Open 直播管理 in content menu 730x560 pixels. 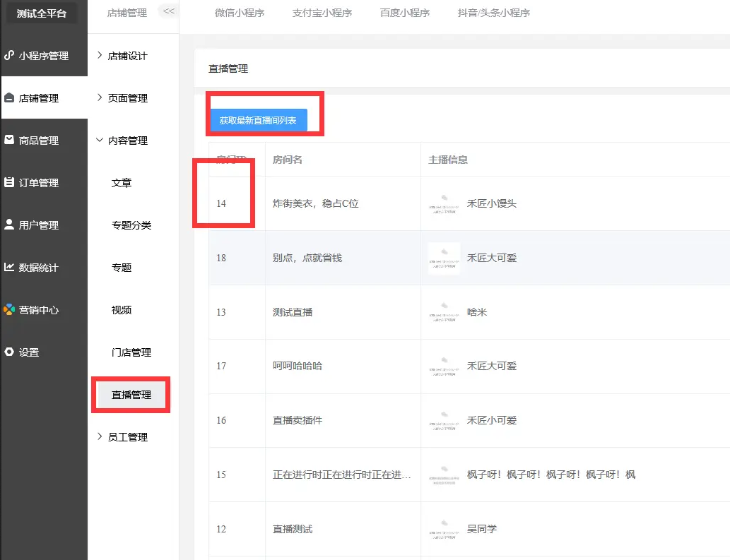(131, 395)
